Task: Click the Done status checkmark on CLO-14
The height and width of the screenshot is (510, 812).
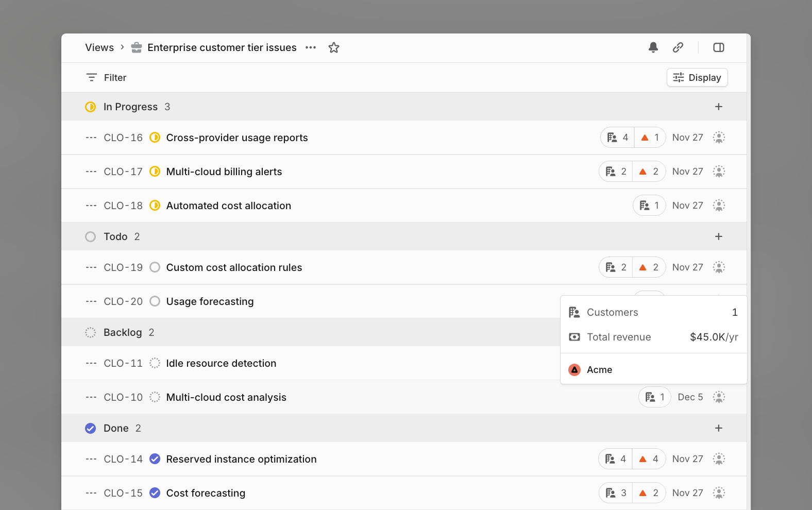Action: click(x=155, y=459)
